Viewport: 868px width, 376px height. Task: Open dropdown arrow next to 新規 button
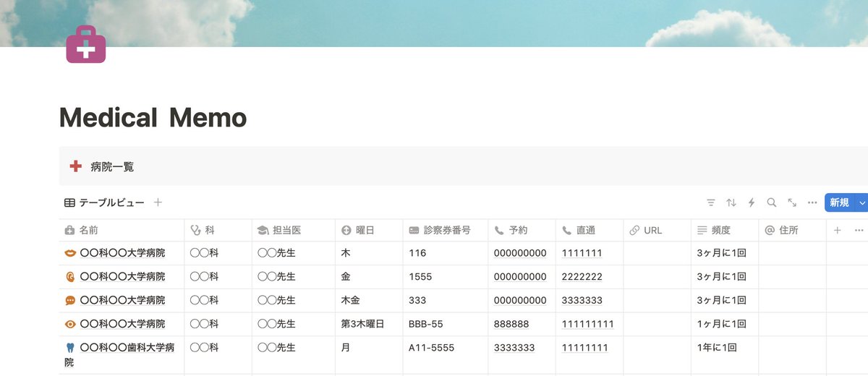point(861,203)
